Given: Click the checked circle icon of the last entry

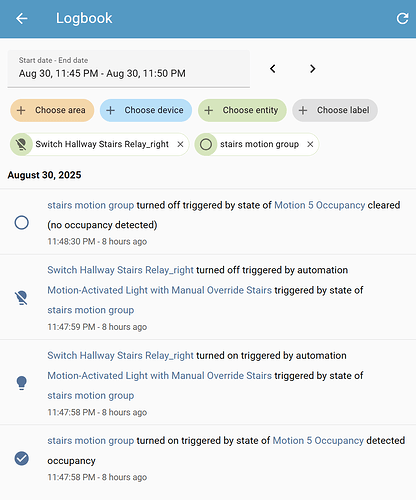Looking at the screenshot, I should click(22, 458).
